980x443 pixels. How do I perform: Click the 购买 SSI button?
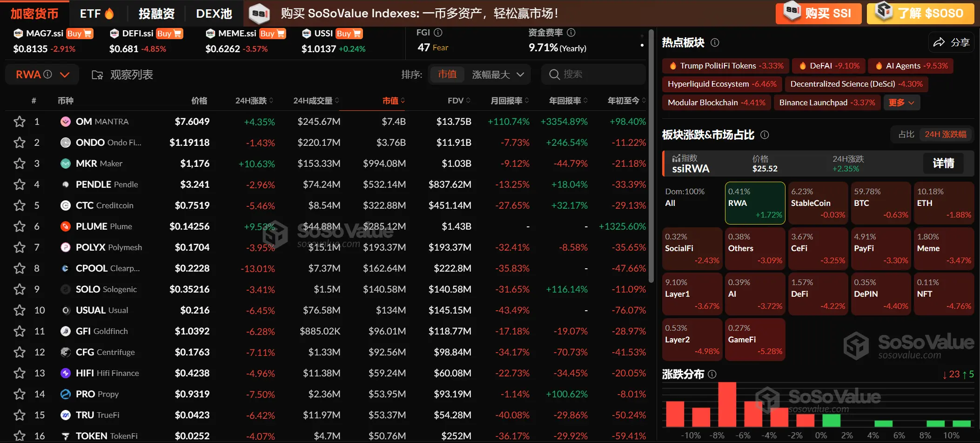click(818, 14)
